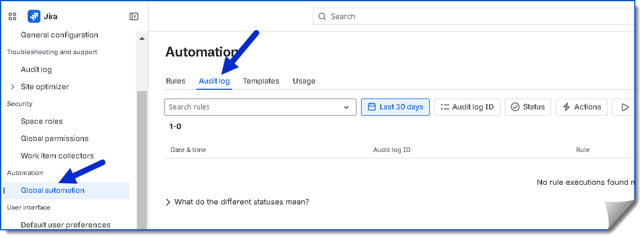
Task: Open General configuration in the sidebar
Action: [x=59, y=35]
